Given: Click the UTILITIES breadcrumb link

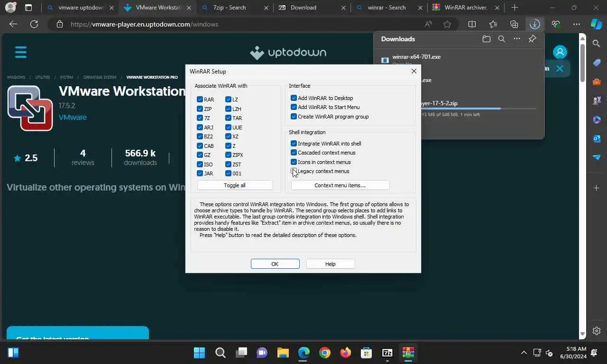Looking at the screenshot, I should [42, 77].
